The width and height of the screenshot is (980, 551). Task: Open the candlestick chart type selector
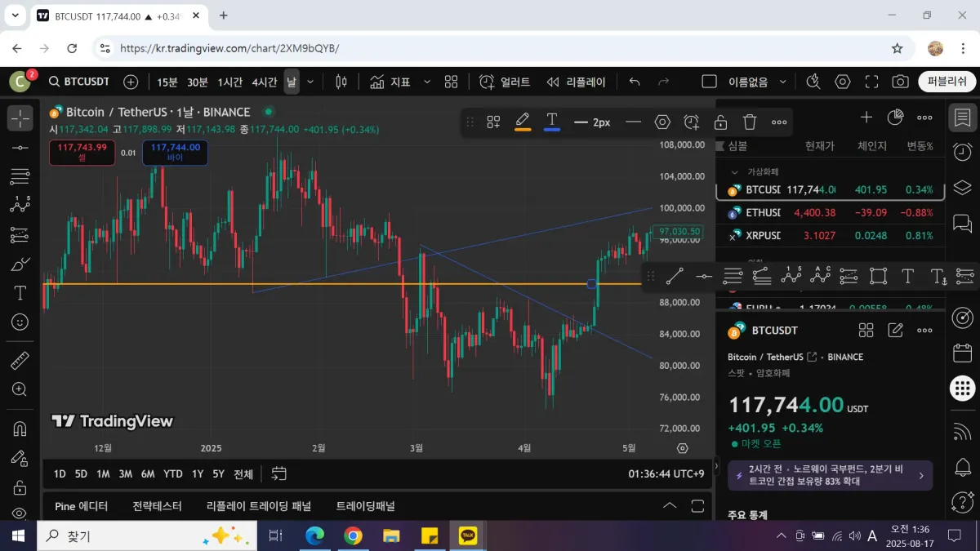(341, 82)
